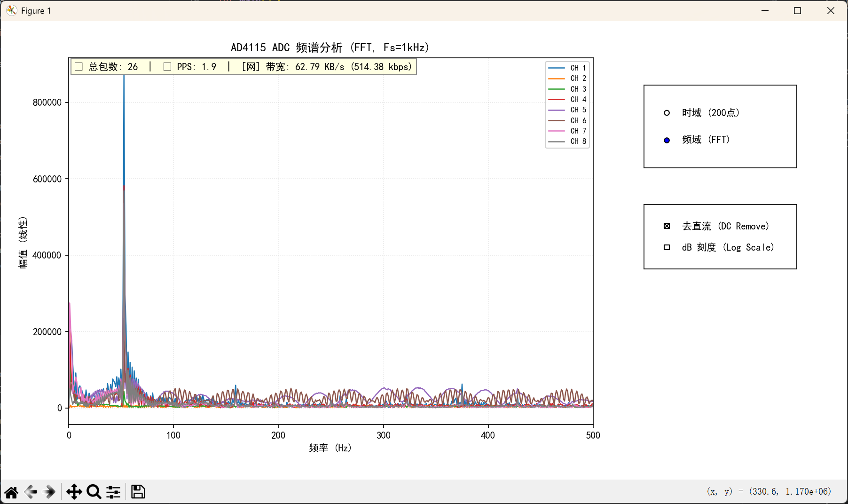Open the Configure subplots sliders icon
The image size is (848, 504).
[113, 492]
